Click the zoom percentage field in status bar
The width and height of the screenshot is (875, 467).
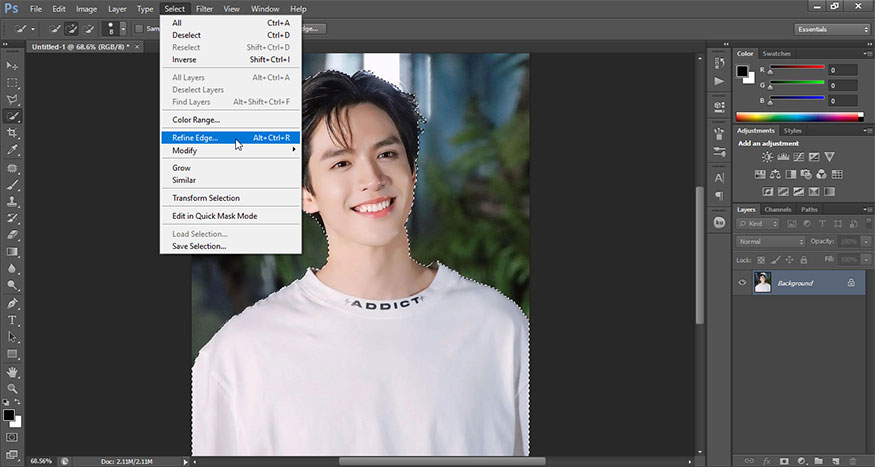[x=41, y=461]
